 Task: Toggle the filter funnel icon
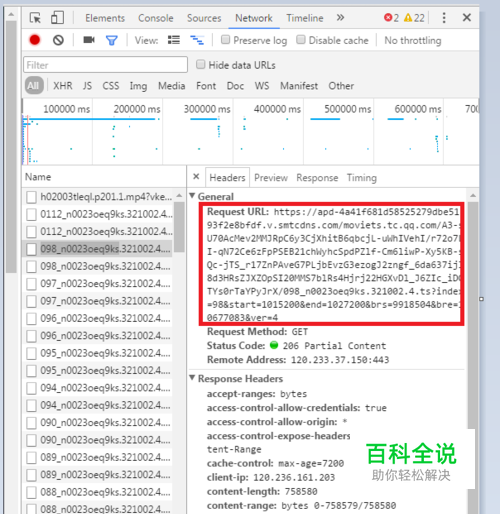(x=111, y=40)
